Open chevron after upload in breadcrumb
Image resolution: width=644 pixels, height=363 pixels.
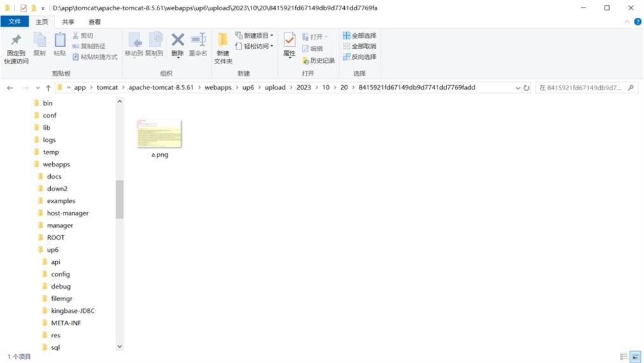[291, 88]
